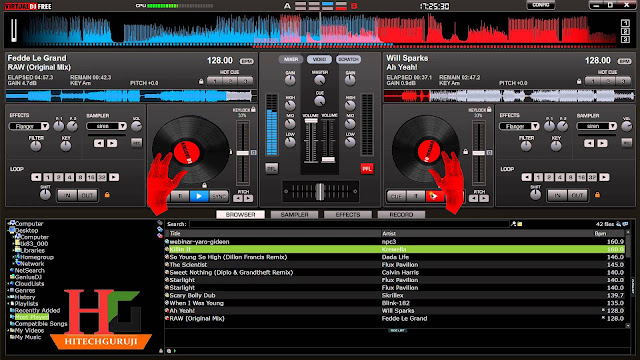Toggle the red PFL headphone button

pos(367,169)
